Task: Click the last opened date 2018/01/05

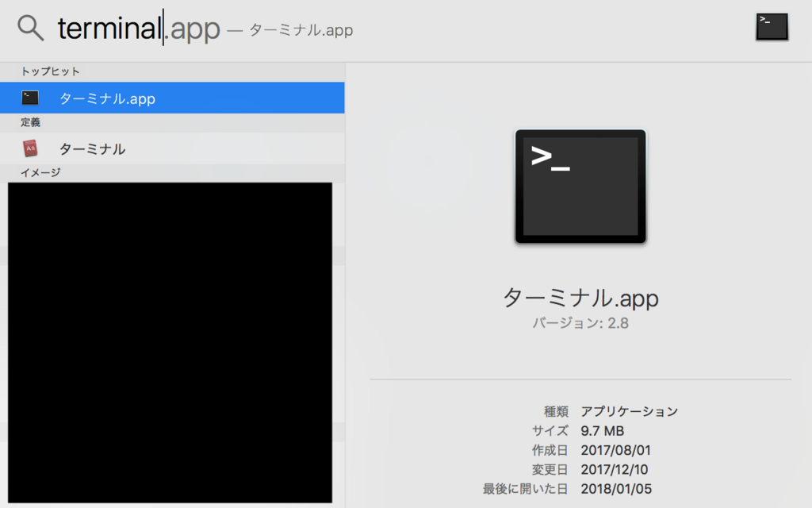Action: click(x=615, y=489)
